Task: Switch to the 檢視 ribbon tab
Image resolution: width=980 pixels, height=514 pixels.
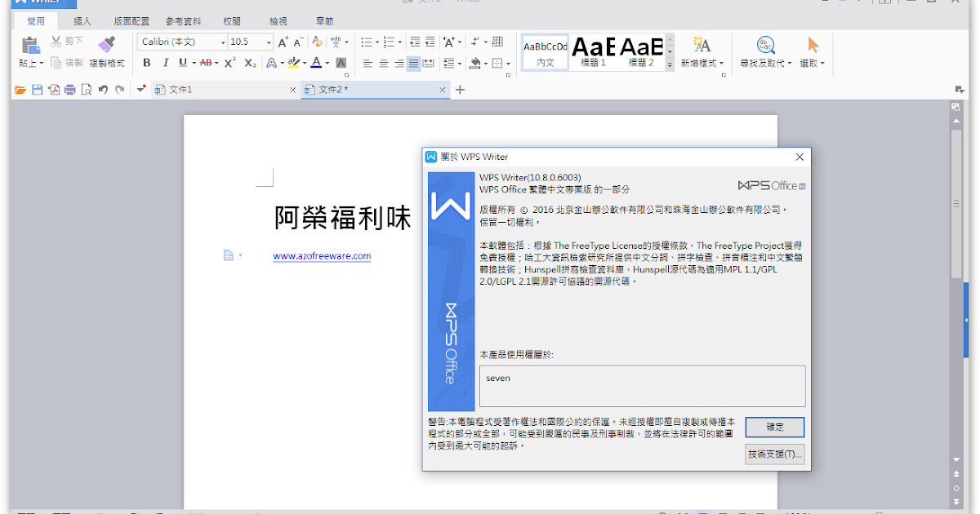Action: pyautogui.click(x=278, y=21)
